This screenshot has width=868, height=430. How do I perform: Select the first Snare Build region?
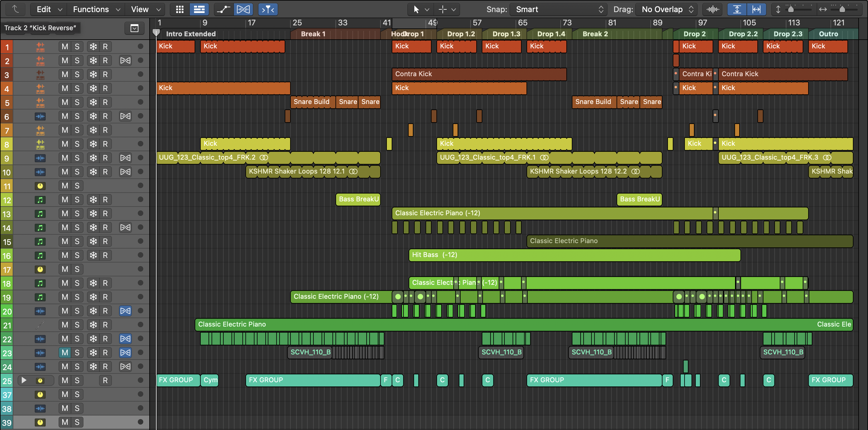313,102
